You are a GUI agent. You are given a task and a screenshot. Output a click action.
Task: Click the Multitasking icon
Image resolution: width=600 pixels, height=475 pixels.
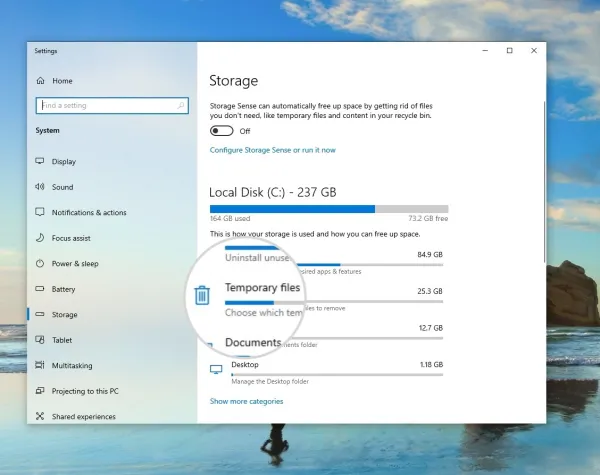click(x=40, y=365)
